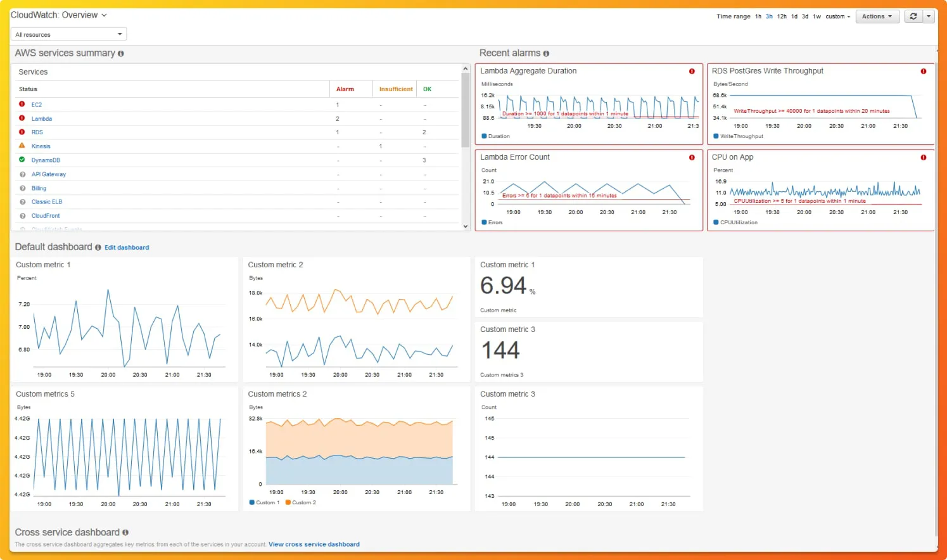Click info icon next to Cross service dashboard
Viewport: 947px width, 560px height.
point(125,533)
